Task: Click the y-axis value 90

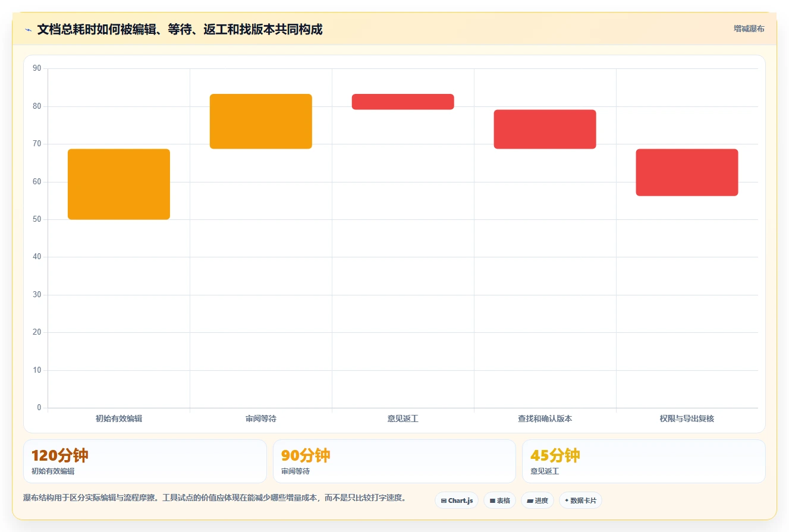Action: pyautogui.click(x=37, y=68)
